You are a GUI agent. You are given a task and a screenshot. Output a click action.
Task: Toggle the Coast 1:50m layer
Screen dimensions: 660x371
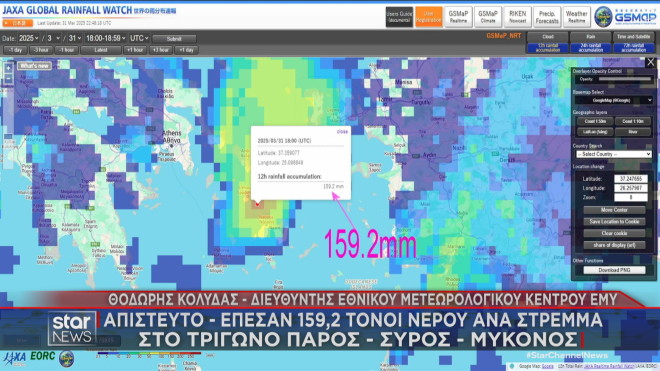point(595,121)
